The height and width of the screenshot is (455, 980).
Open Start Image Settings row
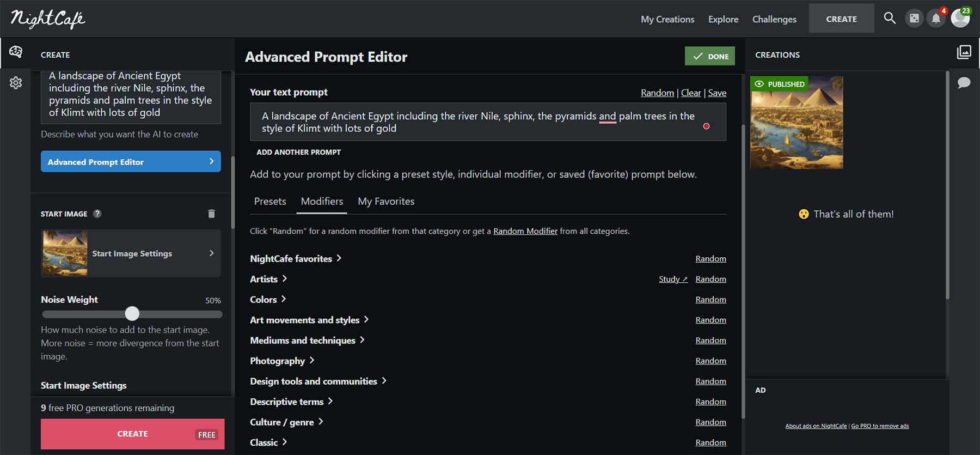(131, 253)
